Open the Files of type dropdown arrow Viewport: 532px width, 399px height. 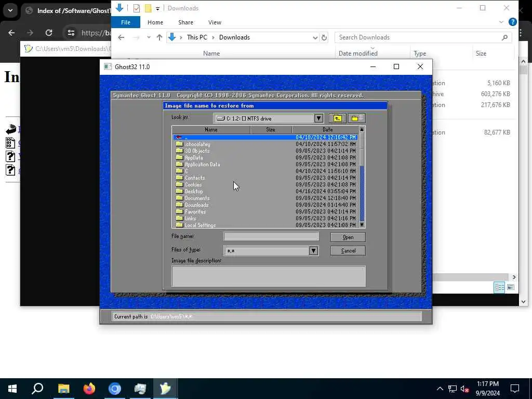click(x=313, y=251)
